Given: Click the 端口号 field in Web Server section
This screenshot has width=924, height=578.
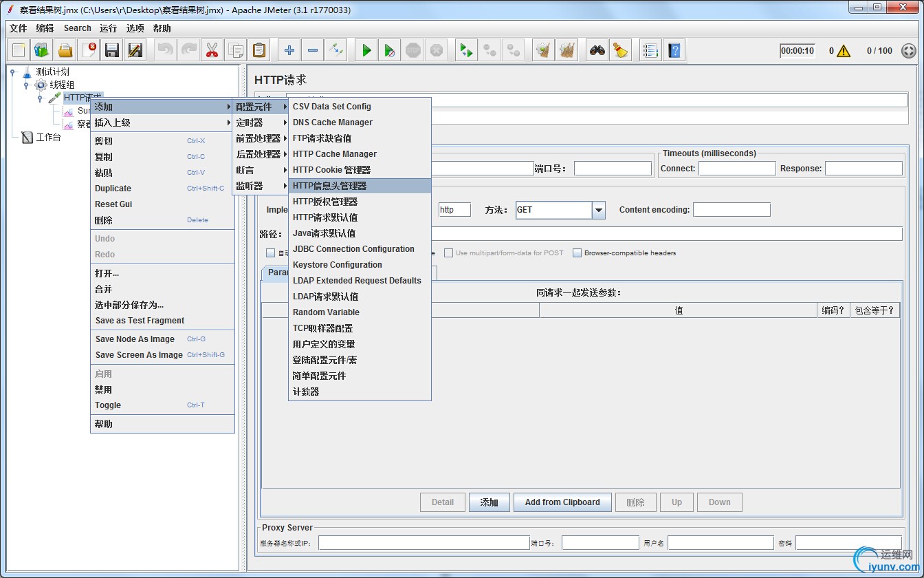Looking at the screenshot, I should click(x=613, y=168).
